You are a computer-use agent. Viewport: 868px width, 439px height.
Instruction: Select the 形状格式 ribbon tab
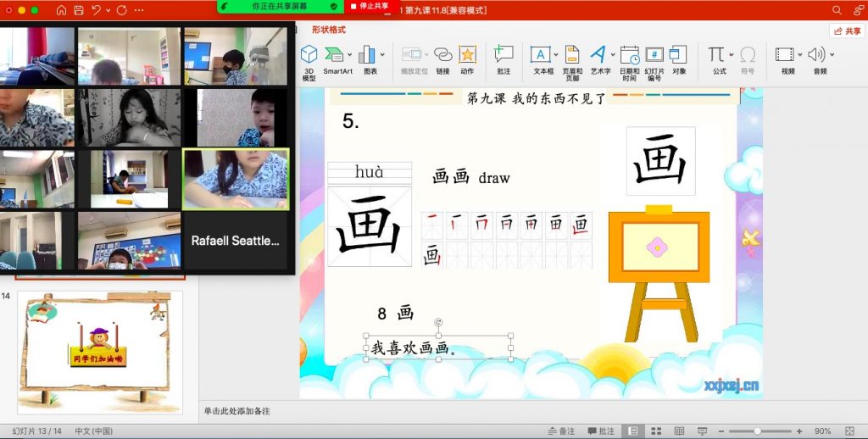(x=329, y=30)
